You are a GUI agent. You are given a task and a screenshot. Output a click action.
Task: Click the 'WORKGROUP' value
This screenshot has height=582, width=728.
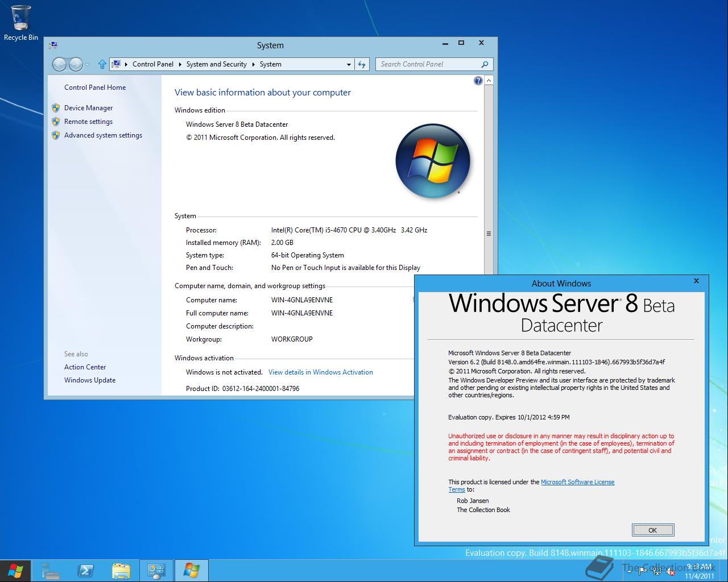[x=292, y=339]
